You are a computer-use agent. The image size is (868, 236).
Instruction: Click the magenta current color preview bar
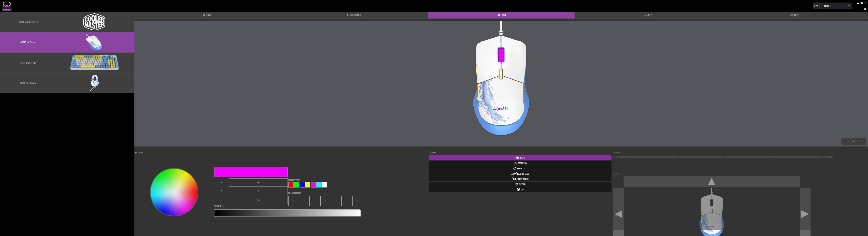coord(251,172)
